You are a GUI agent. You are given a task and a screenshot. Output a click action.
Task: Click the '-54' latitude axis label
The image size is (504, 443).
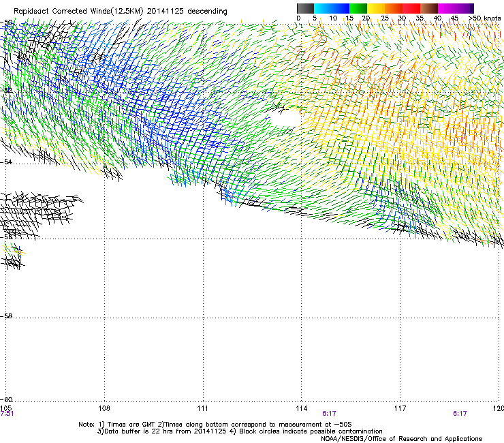coord(7,162)
